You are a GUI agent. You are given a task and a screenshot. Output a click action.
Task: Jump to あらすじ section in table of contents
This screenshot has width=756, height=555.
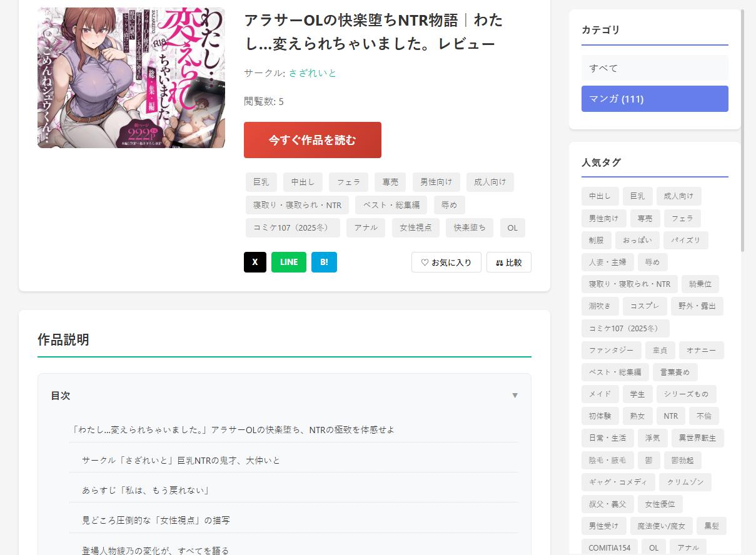coord(145,490)
